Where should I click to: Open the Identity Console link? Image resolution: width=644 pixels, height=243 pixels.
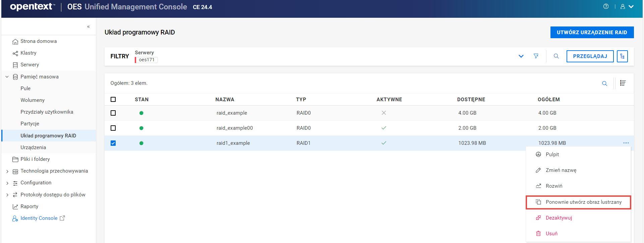39,218
